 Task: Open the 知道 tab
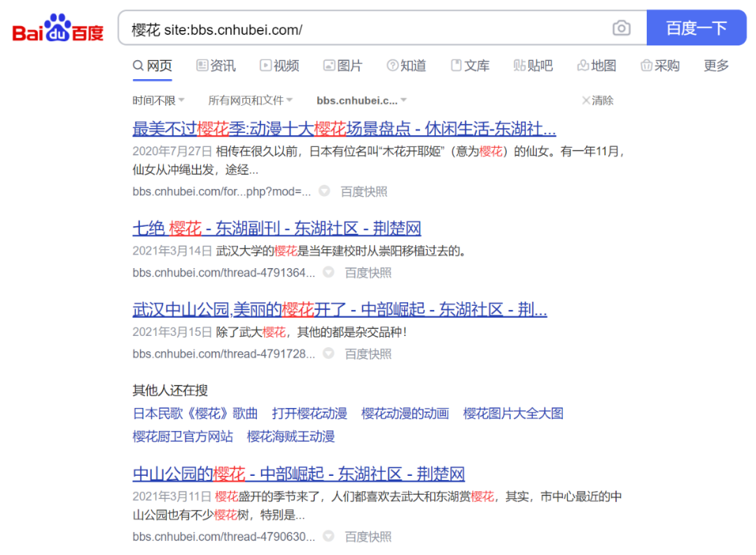pyautogui.click(x=407, y=66)
